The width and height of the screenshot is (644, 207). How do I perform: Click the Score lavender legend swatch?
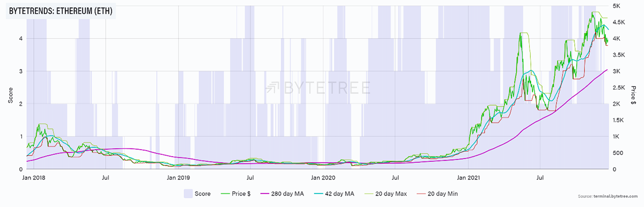(x=188, y=193)
